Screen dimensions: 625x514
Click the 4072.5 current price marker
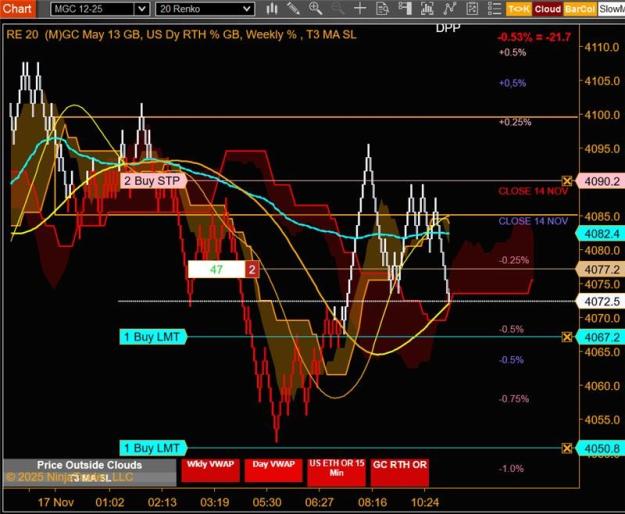[601, 301]
